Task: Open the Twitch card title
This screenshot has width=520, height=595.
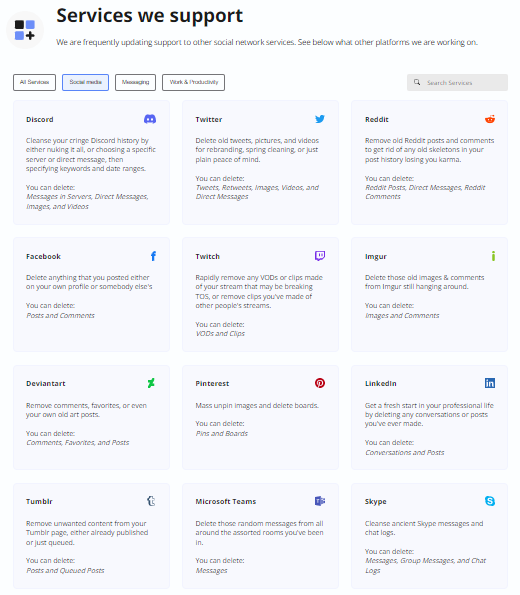Action: (208, 257)
